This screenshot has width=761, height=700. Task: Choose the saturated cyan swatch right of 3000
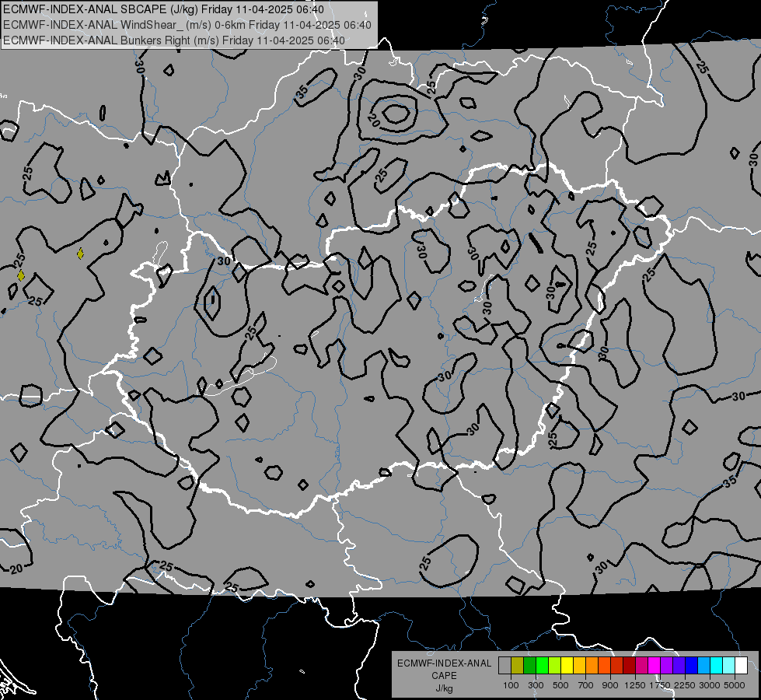717,666
